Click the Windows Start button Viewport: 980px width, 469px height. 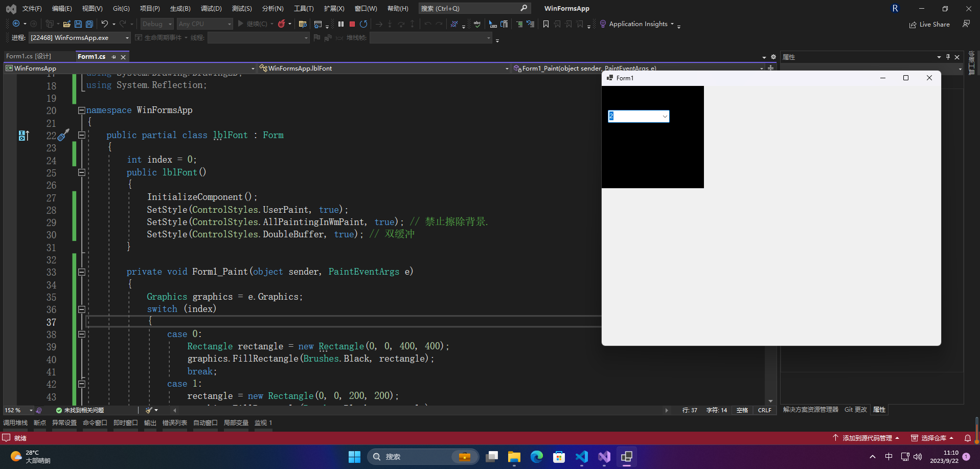354,457
